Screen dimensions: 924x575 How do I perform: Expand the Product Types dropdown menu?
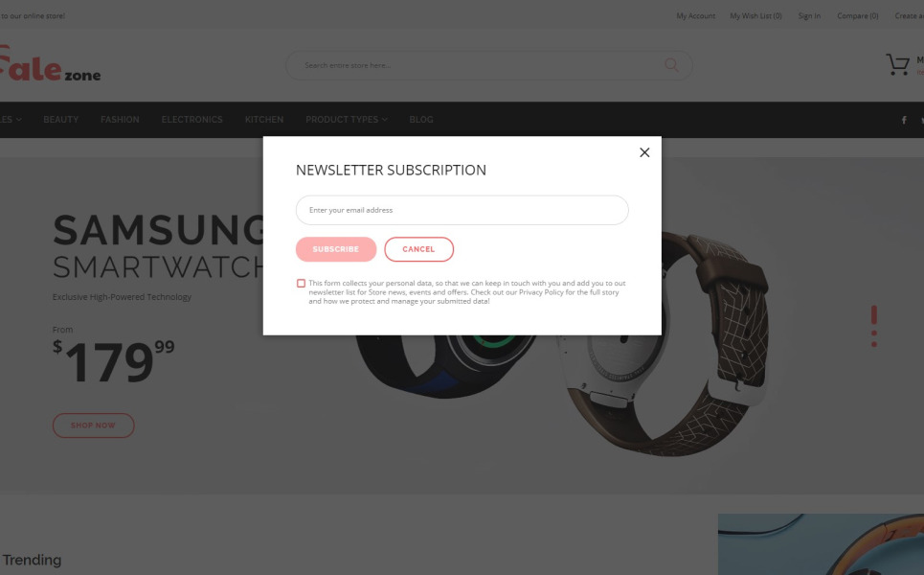(x=346, y=120)
